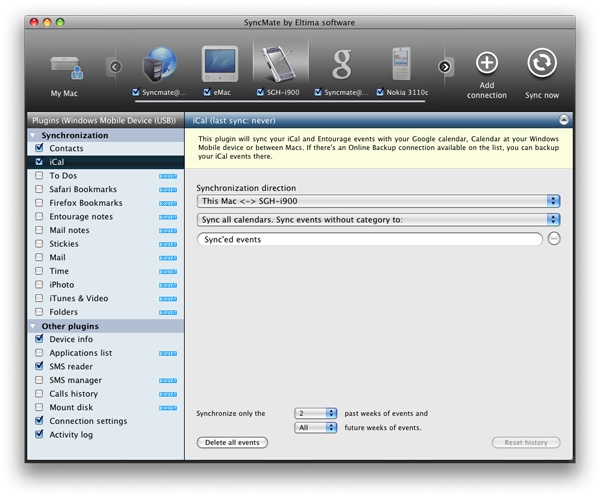The height and width of the screenshot is (497, 600).
Task: Click the expert badge next to iTunes & Video
Action: [x=168, y=299]
